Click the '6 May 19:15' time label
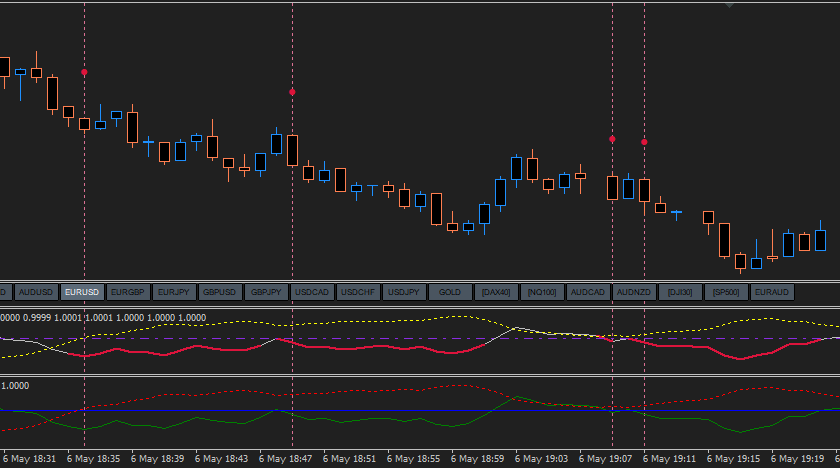This screenshot has height=468, width=840. point(733,459)
